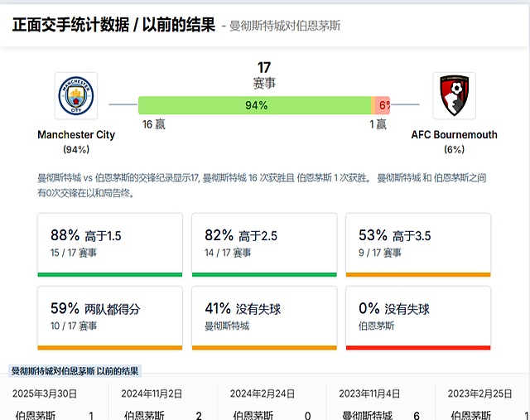Click the (6%) under AFC Bournemouth
The image size is (530, 420).
(455, 149)
